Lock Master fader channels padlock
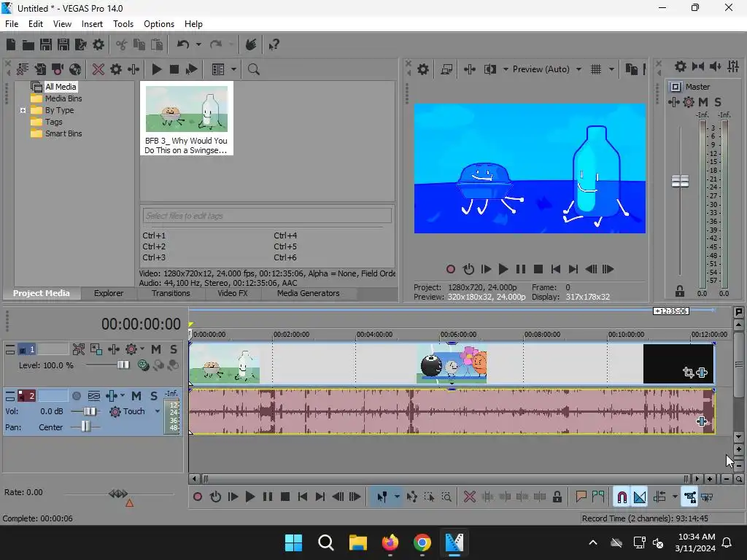The image size is (747, 560). 680,291
